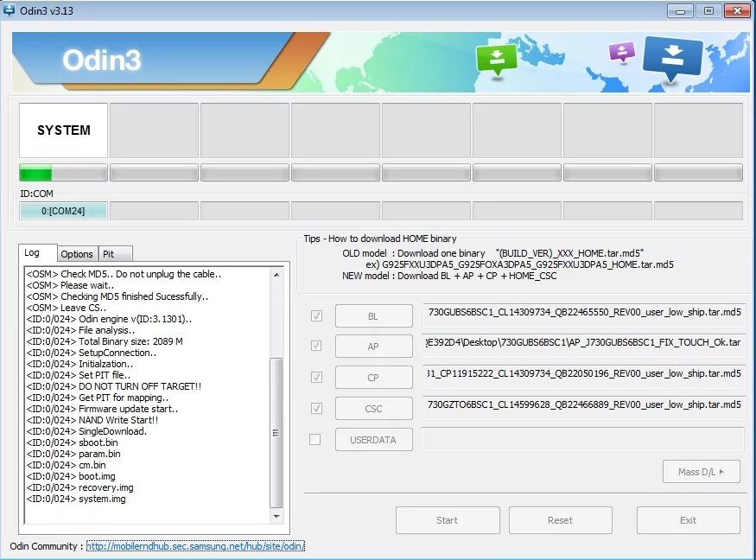This screenshot has height=560, width=756.
Task: Click the green download banner icon
Action: coord(496,60)
